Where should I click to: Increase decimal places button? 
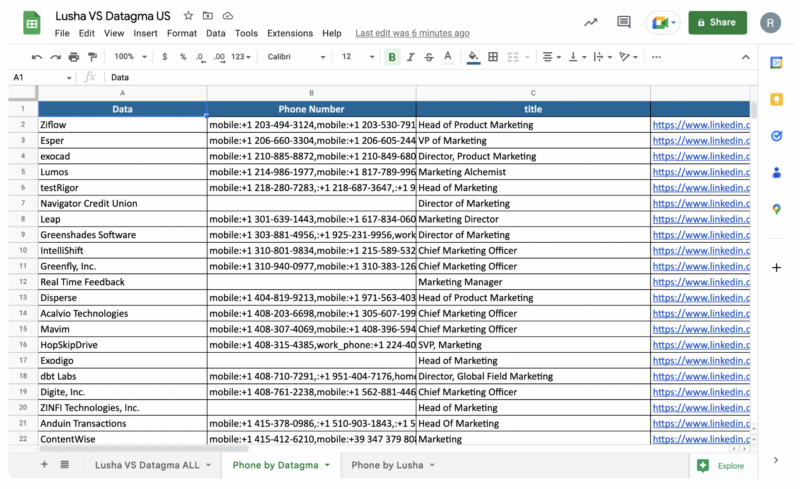pyautogui.click(x=219, y=57)
